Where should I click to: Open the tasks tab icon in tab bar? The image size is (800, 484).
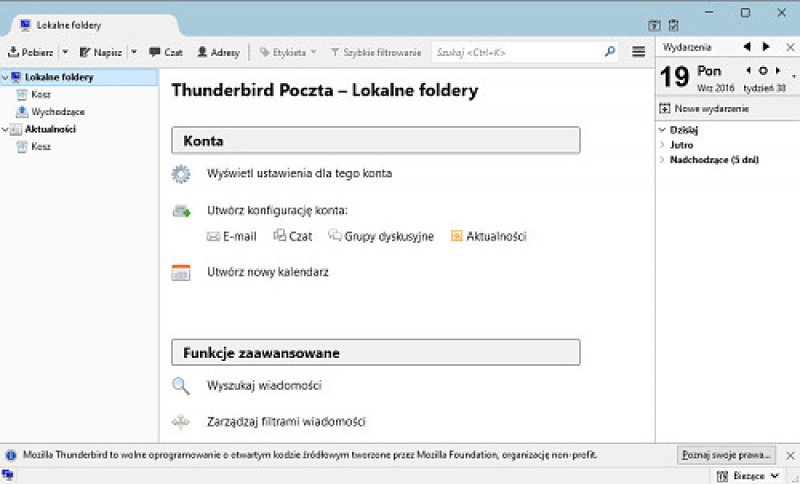673,25
